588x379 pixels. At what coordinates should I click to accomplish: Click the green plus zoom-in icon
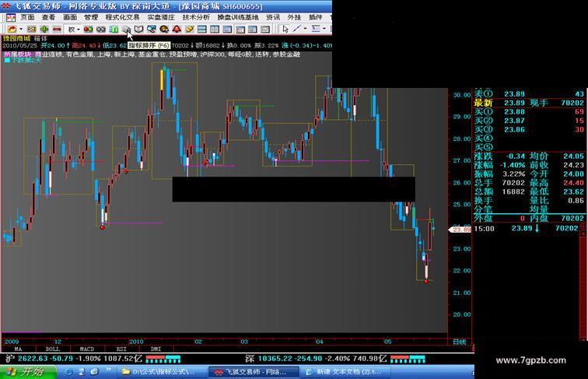44,29
